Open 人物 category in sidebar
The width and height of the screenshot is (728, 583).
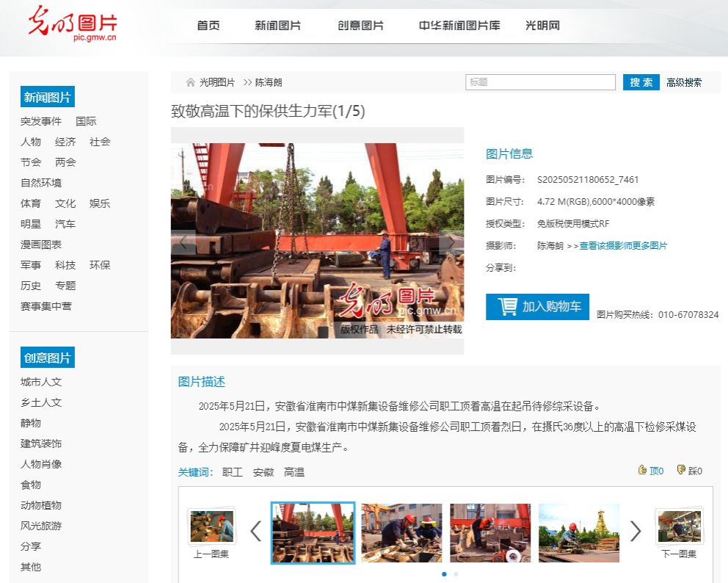[31, 142]
